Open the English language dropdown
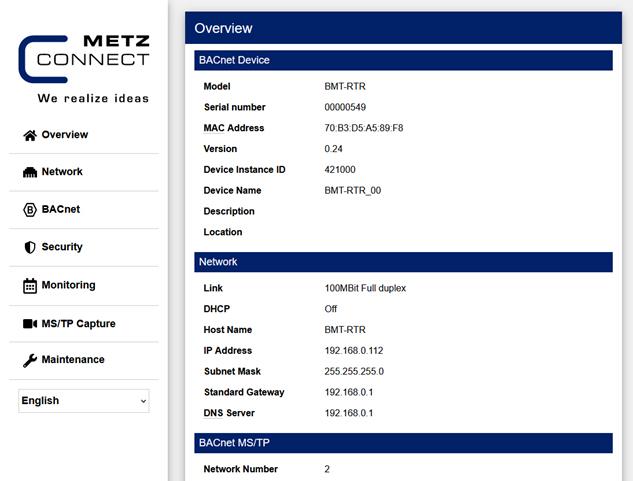 coord(84,401)
